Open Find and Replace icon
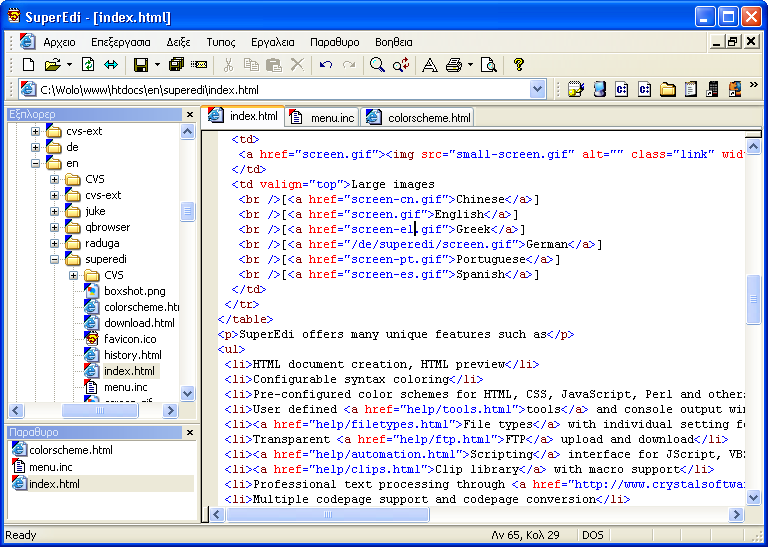 (401, 65)
